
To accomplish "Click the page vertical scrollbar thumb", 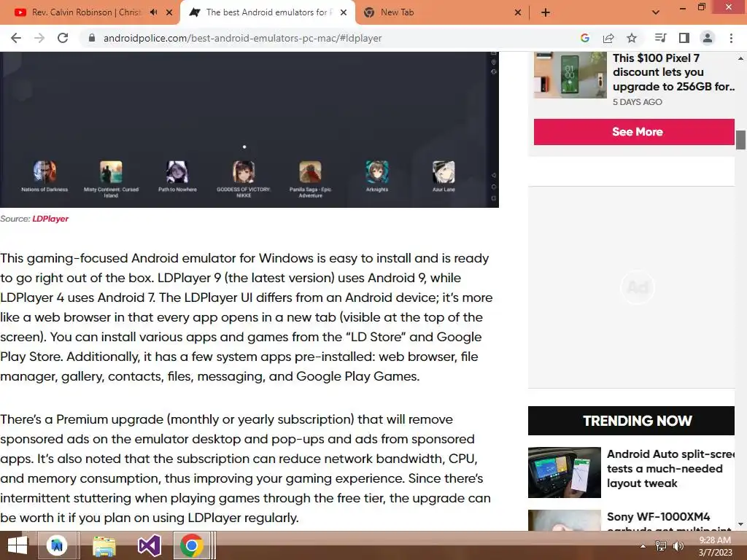I will tap(740, 140).
